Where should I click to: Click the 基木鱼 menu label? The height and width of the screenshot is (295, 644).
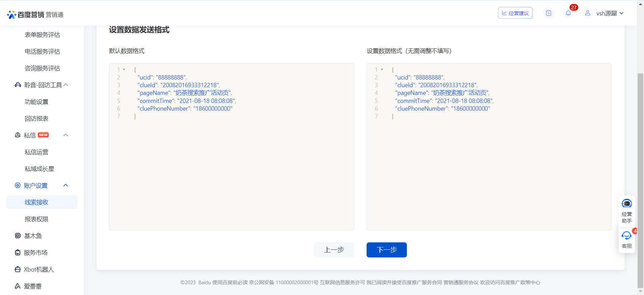pos(33,236)
